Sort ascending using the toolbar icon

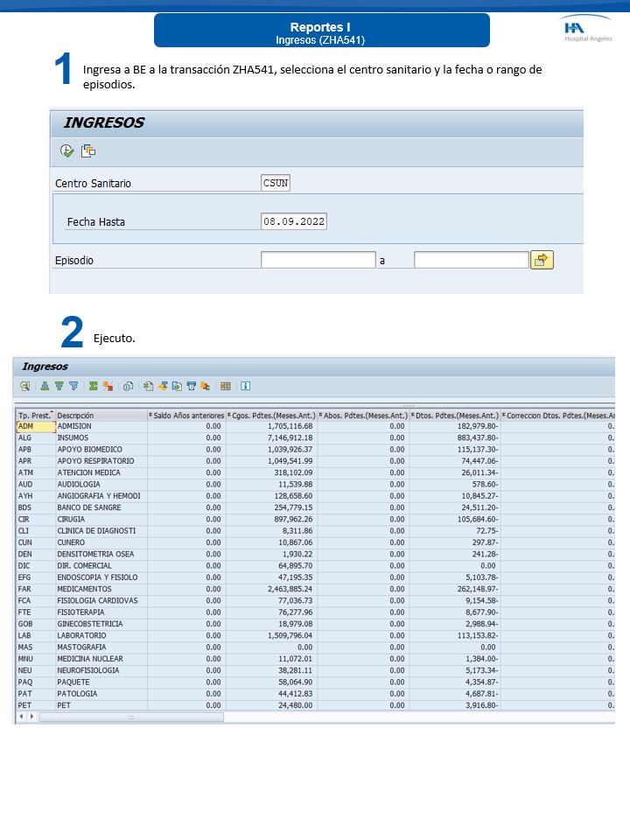click(x=45, y=386)
